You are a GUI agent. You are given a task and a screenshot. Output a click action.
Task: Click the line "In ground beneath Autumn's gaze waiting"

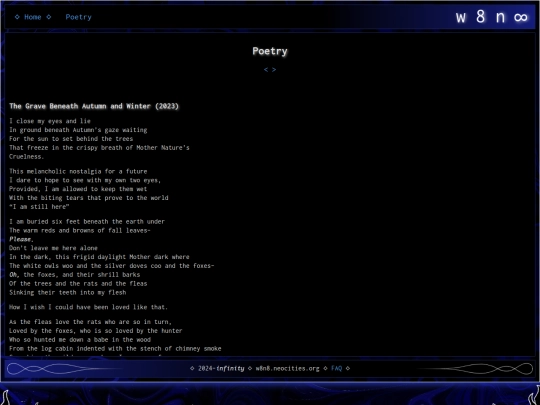tap(78, 130)
